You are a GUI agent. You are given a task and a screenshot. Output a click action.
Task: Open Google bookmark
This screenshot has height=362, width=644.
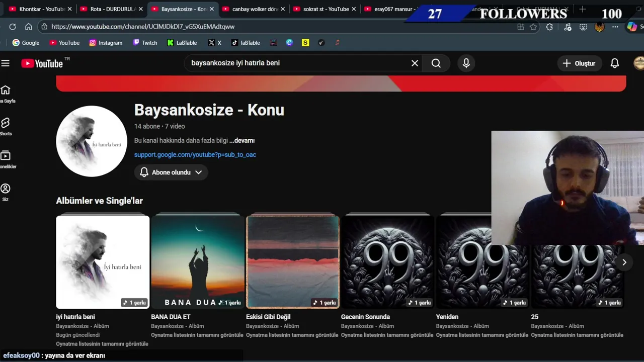coord(26,43)
